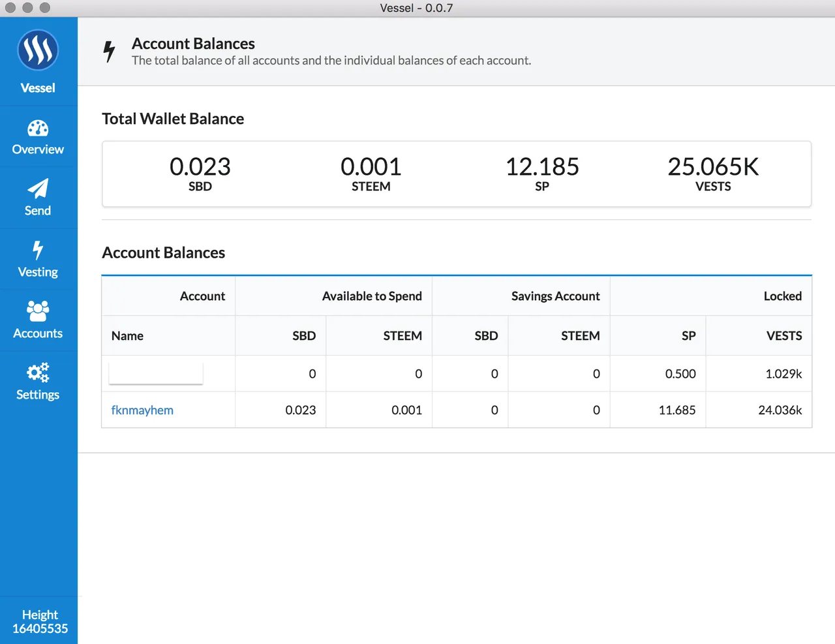This screenshot has height=644, width=835.
Task: Click the page description about total balance
Action: (331, 61)
